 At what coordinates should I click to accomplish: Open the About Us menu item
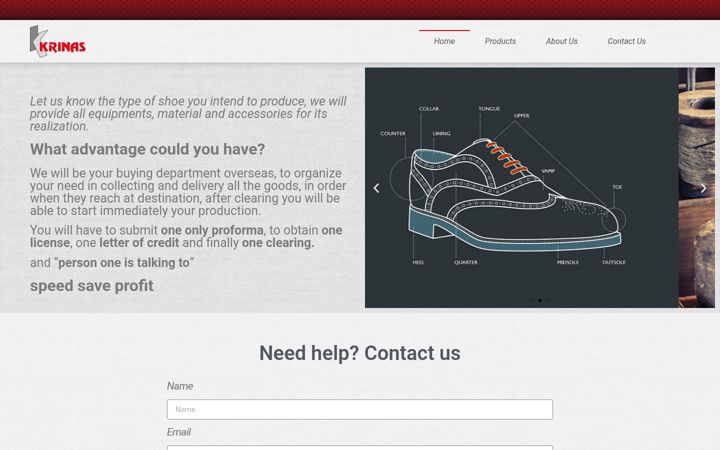562,41
